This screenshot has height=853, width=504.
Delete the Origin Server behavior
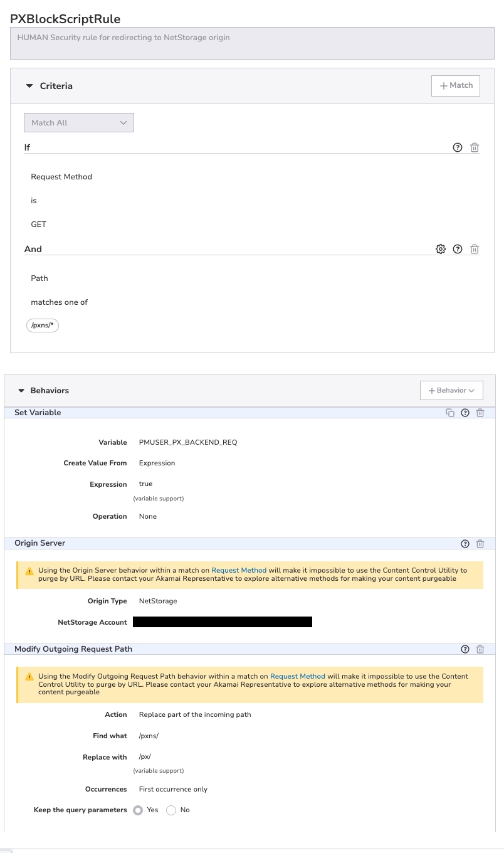[480, 544]
